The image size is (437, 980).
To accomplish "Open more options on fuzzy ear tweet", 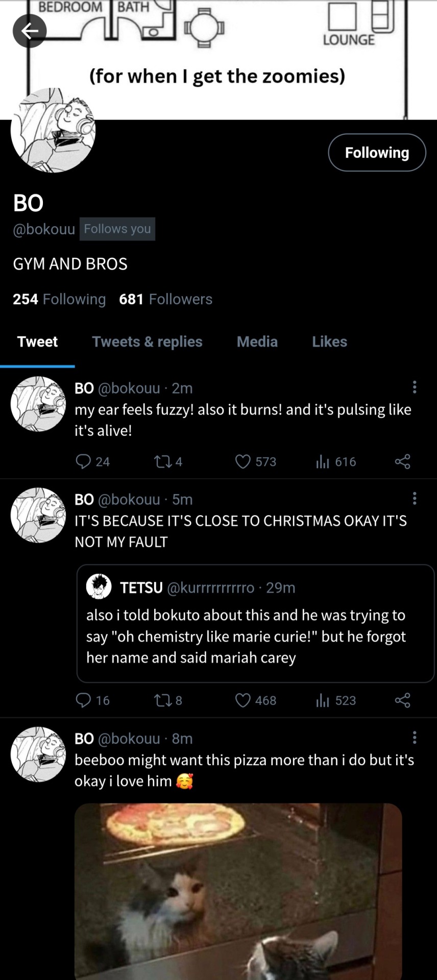I will [x=415, y=387].
